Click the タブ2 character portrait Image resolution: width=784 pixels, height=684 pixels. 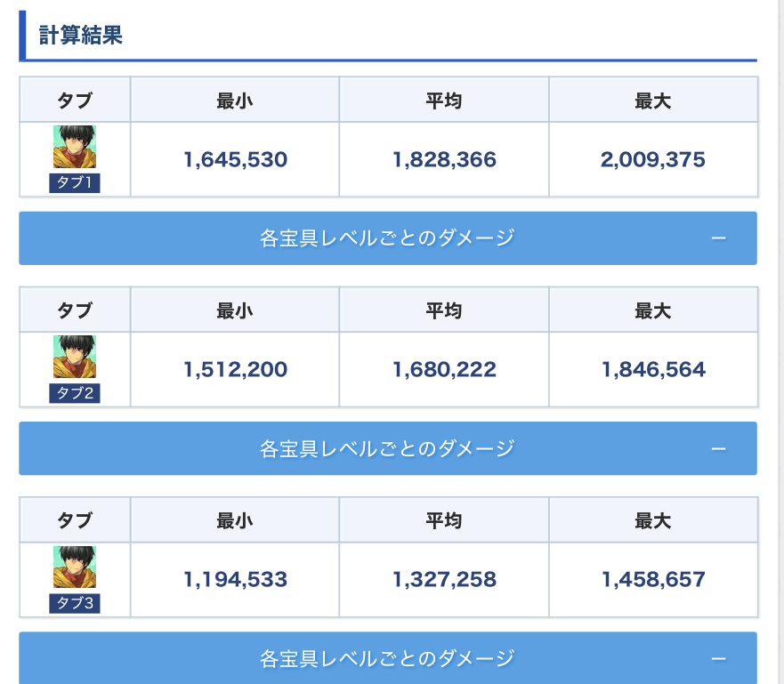75,357
